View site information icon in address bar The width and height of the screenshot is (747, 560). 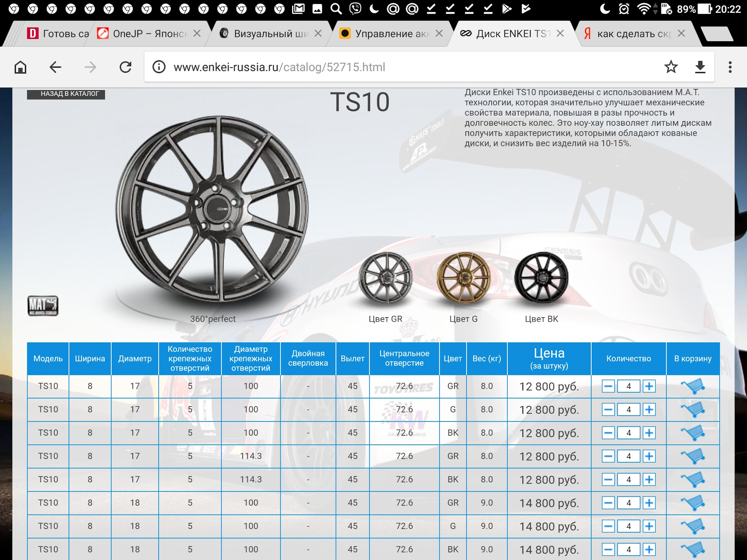click(159, 67)
